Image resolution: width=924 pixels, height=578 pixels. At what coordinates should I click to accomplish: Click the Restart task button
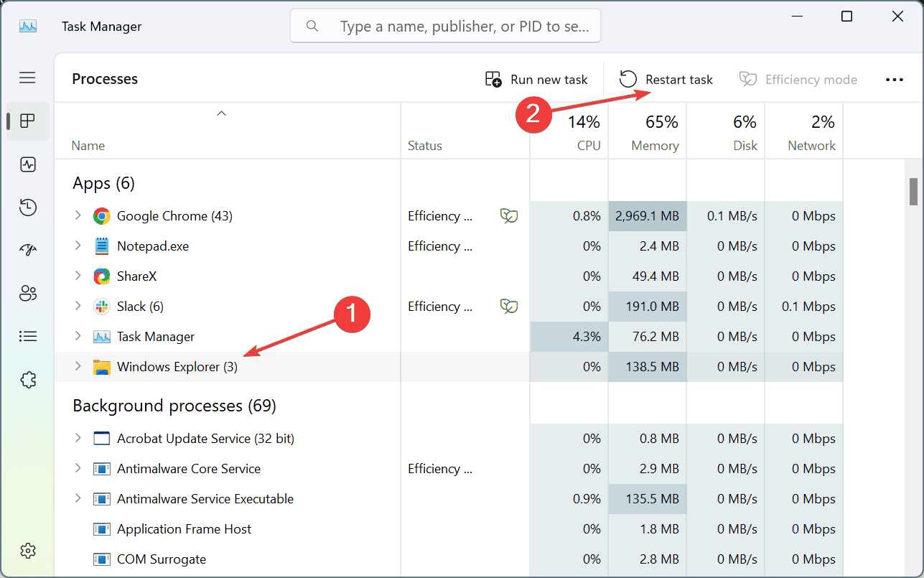click(x=667, y=80)
